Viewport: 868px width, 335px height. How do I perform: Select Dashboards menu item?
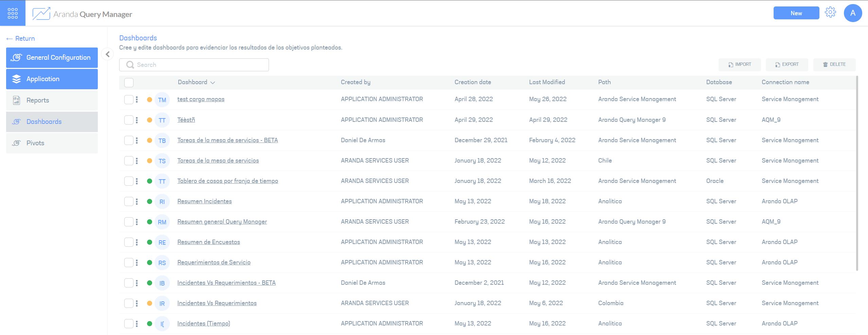tap(52, 122)
